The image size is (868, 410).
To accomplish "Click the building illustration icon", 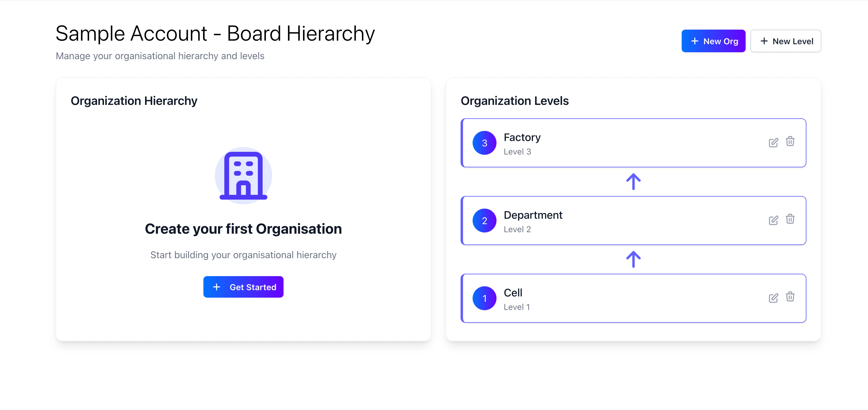I will [243, 175].
